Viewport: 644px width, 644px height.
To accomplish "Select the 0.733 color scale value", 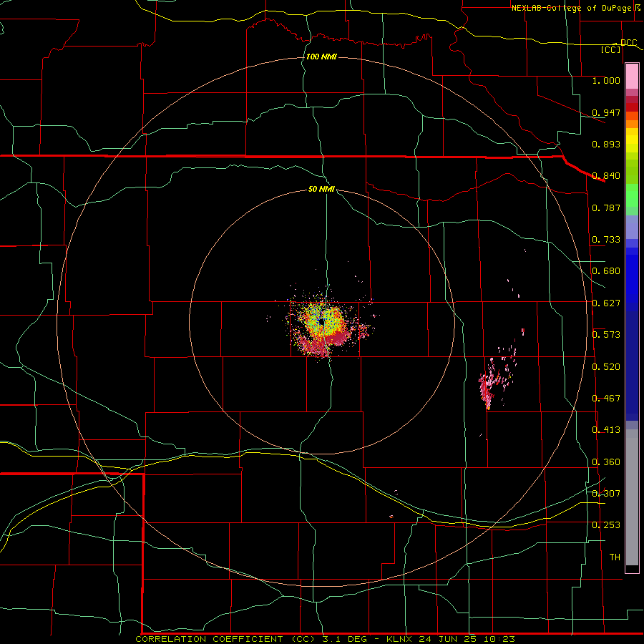I will [x=606, y=240].
